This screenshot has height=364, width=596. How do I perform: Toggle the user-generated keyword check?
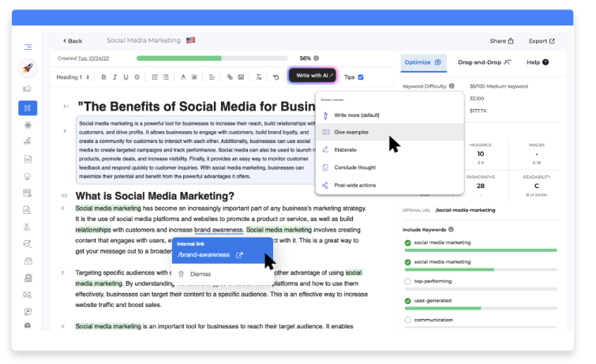click(408, 301)
